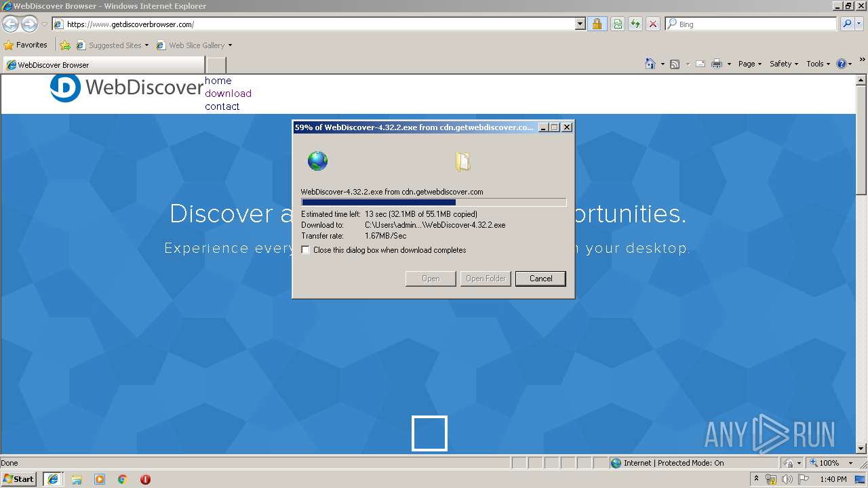Click the white square scroll indicator
The height and width of the screenshot is (488, 868).
tap(429, 433)
